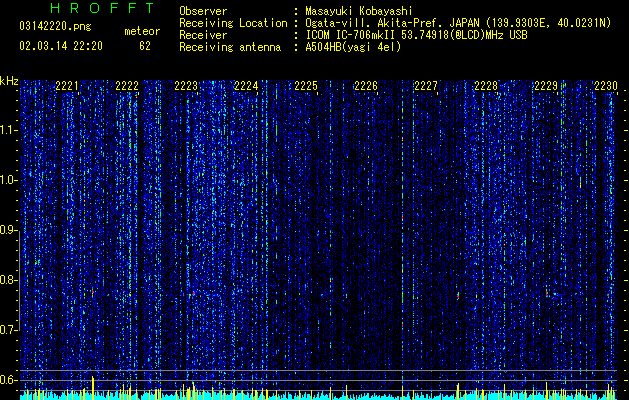Click the Receiving antenna label
The width and height of the screenshot is (629, 400).
[230, 47]
